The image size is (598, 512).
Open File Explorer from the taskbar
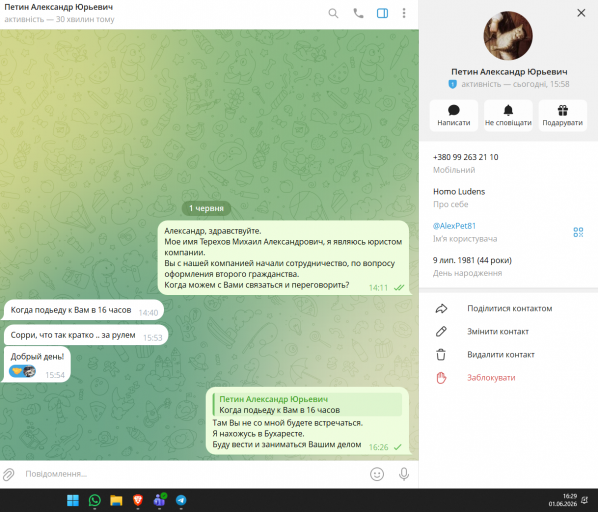click(116, 500)
